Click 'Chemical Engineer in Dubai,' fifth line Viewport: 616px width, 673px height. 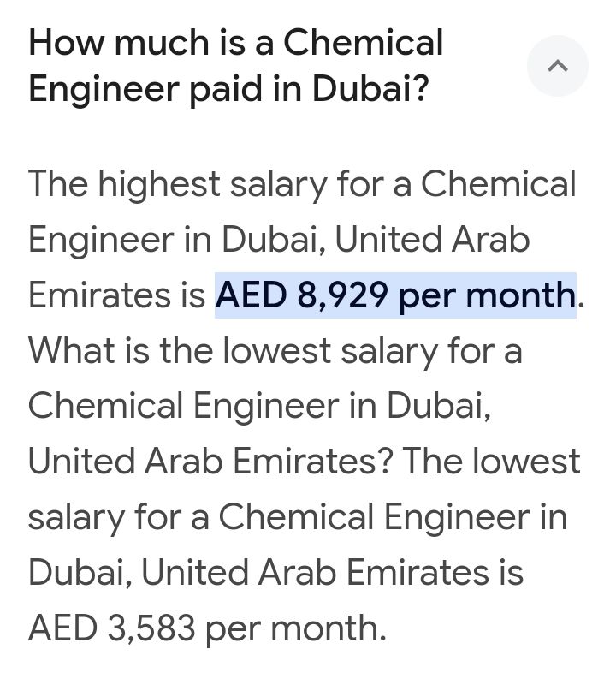tap(260, 406)
